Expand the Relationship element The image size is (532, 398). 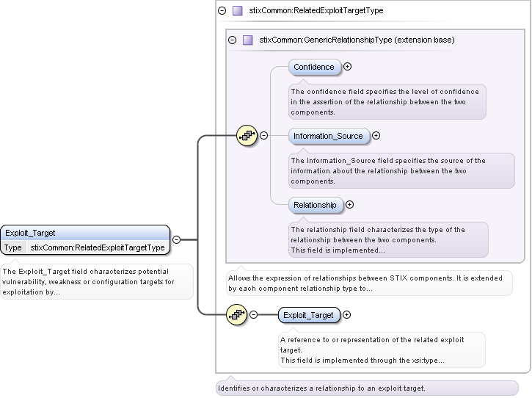pyautogui.click(x=349, y=205)
